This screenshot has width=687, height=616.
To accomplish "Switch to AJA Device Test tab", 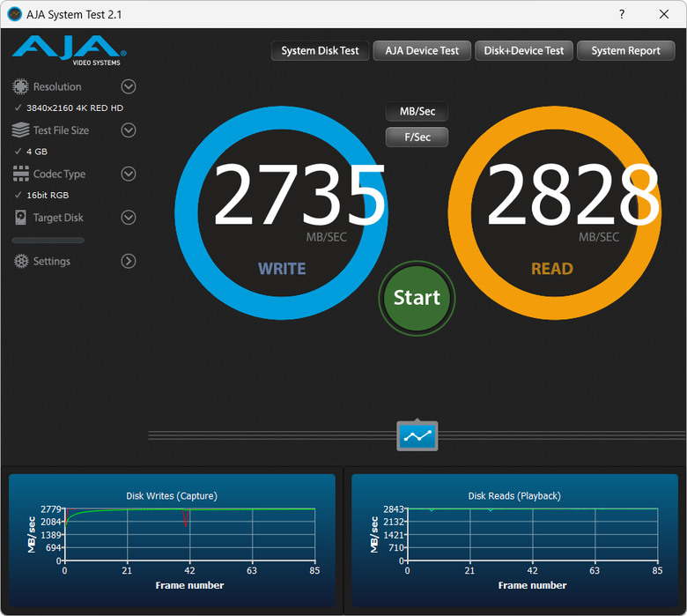I will click(x=422, y=51).
